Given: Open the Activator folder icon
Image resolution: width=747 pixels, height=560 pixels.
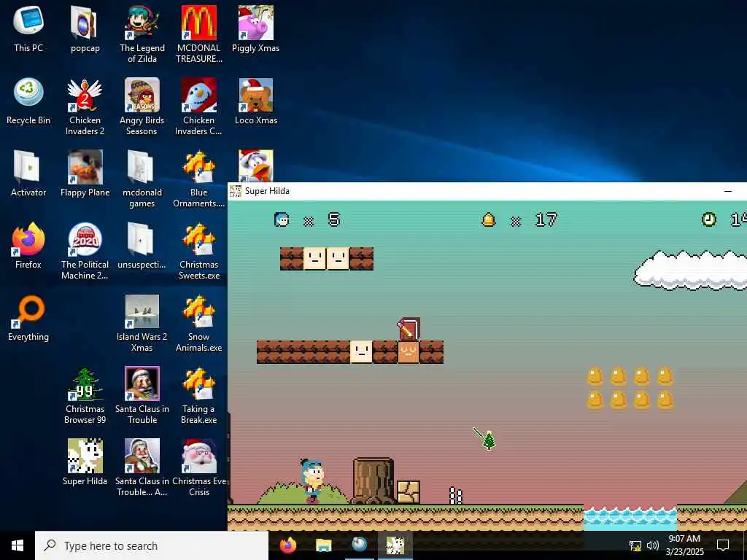Looking at the screenshot, I should tap(28, 174).
